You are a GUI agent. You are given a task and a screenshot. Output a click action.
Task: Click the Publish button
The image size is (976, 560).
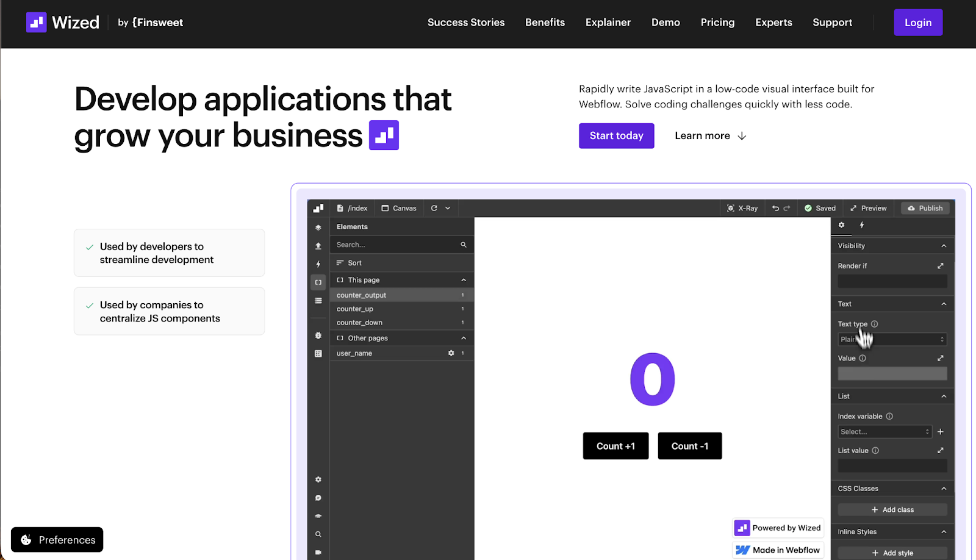click(925, 208)
